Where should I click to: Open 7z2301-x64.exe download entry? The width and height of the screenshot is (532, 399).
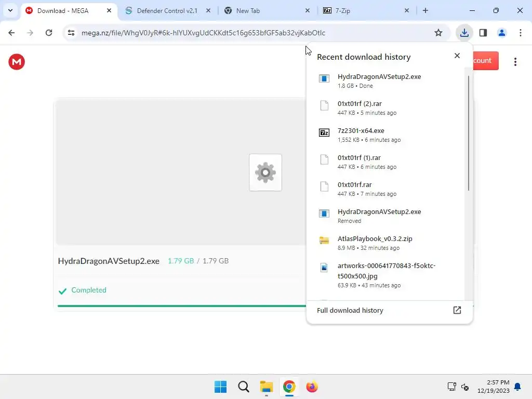coord(387,135)
